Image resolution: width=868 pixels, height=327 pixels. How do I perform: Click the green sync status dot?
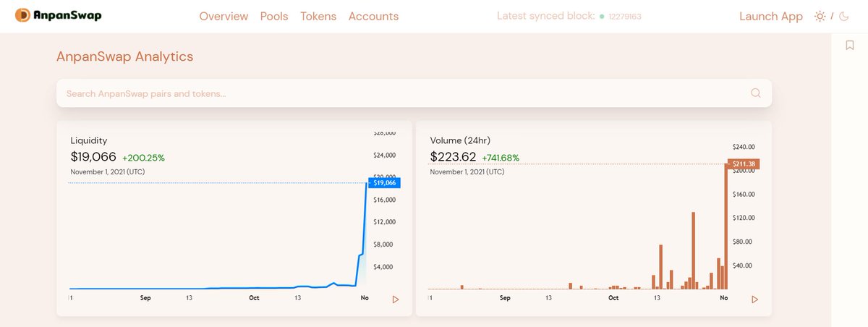click(x=602, y=16)
